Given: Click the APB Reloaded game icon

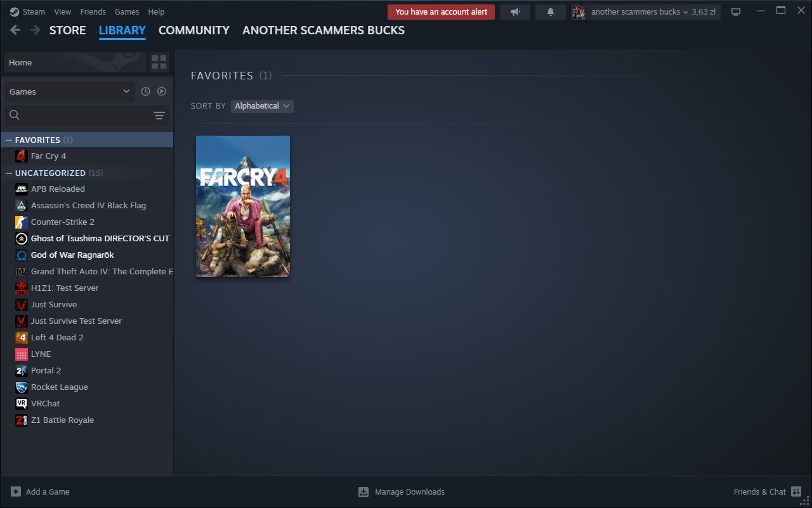Looking at the screenshot, I should tap(22, 189).
